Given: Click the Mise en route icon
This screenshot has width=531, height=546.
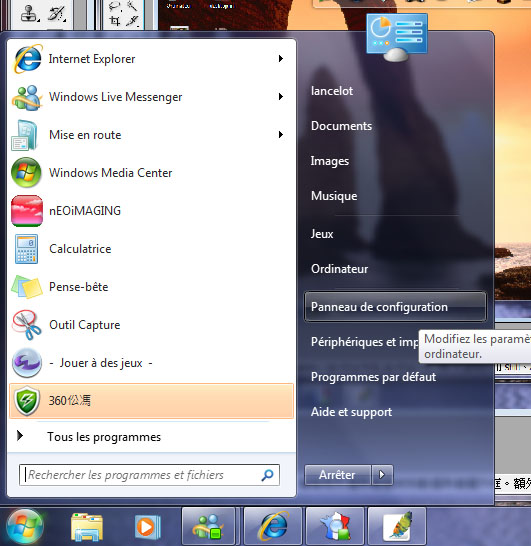Looking at the screenshot, I should click(x=25, y=135).
